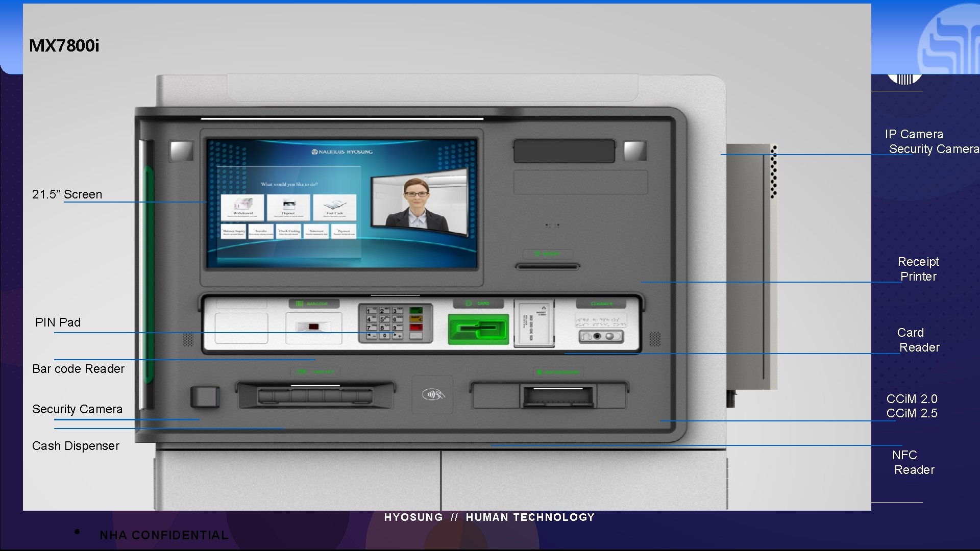The width and height of the screenshot is (980, 551).
Task: Click the MX7800i slide title
Action: [64, 45]
